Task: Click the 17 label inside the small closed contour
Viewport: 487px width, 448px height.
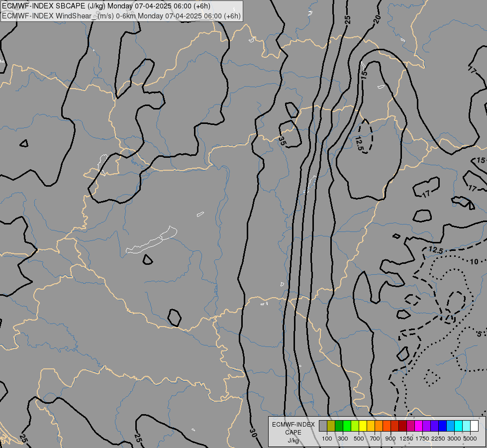Action: pos(426,194)
